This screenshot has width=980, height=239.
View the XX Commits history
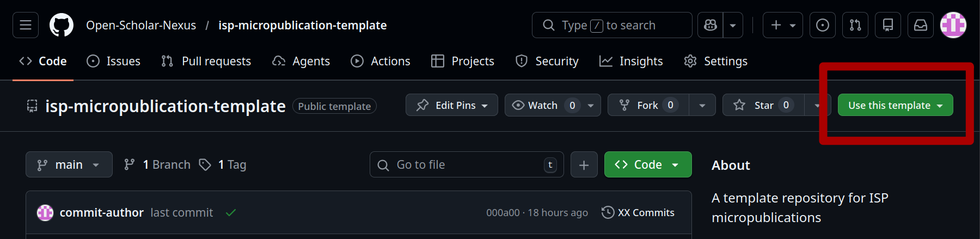pyautogui.click(x=638, y=212)
